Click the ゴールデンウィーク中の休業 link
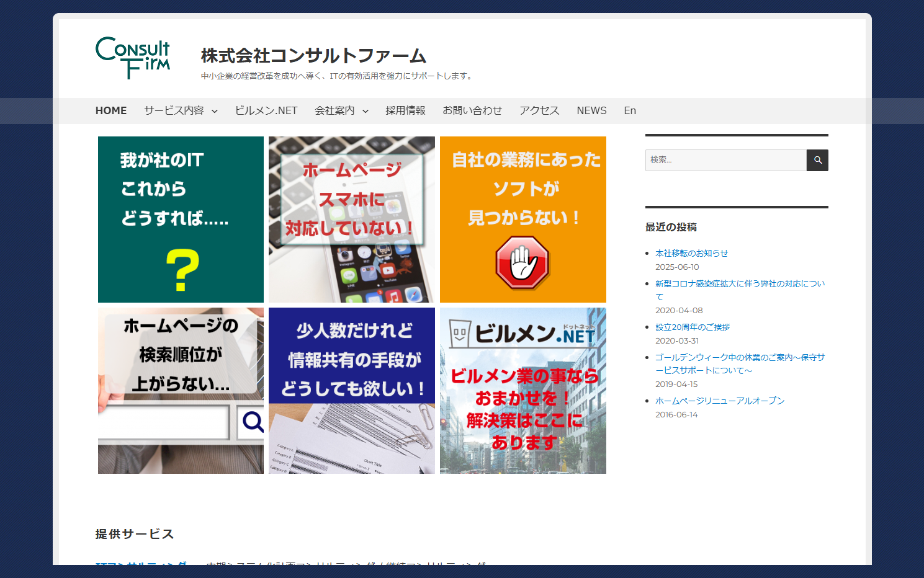924x578 pixels. click(x=738, y=357)
